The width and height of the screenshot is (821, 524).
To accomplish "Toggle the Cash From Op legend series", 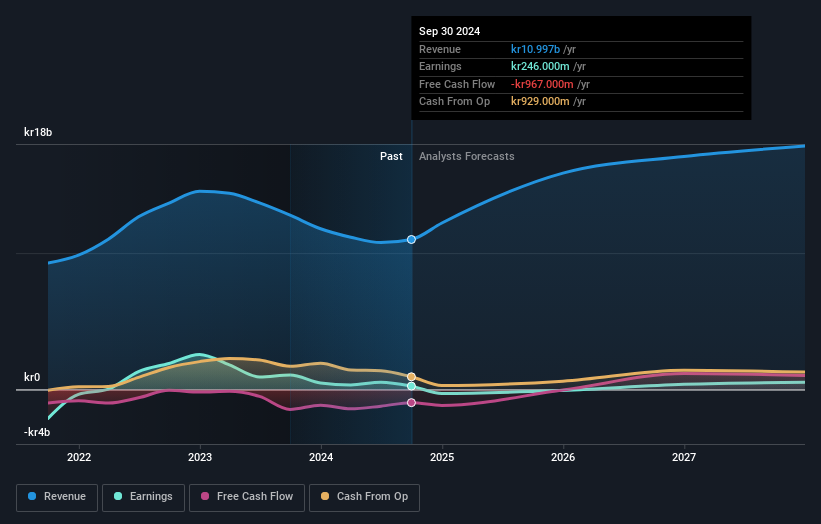I will pos(364,497).
